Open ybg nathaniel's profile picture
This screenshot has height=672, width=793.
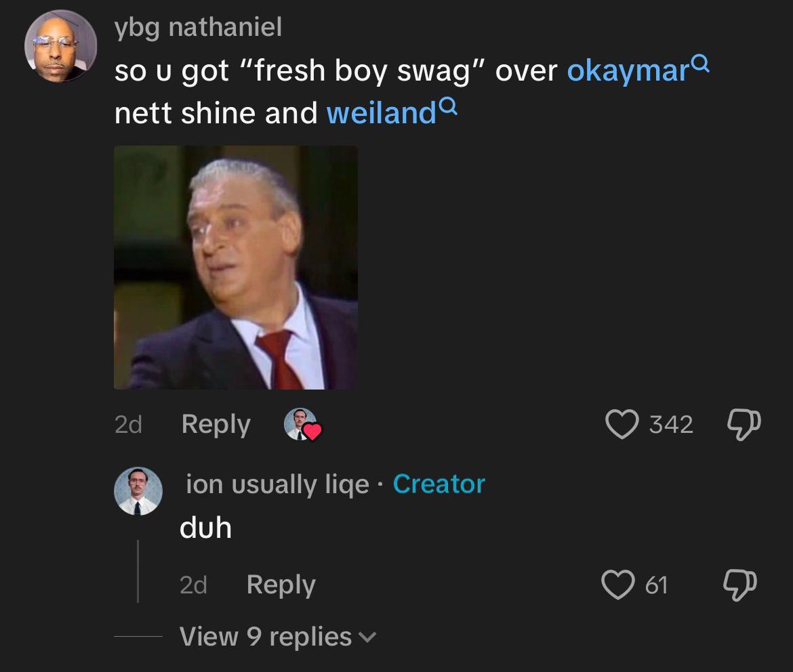click(61, 45)
